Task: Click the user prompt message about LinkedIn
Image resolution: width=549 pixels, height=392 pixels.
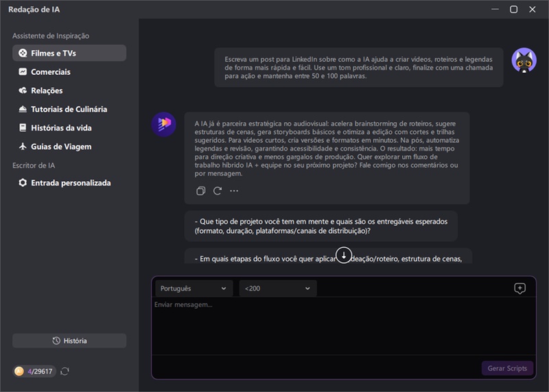Action: (358, 67)
